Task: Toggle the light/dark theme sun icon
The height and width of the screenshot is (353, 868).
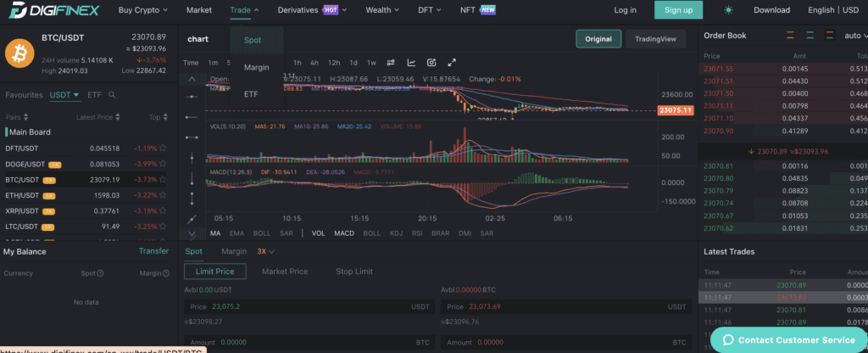Action: click(728, 10)
